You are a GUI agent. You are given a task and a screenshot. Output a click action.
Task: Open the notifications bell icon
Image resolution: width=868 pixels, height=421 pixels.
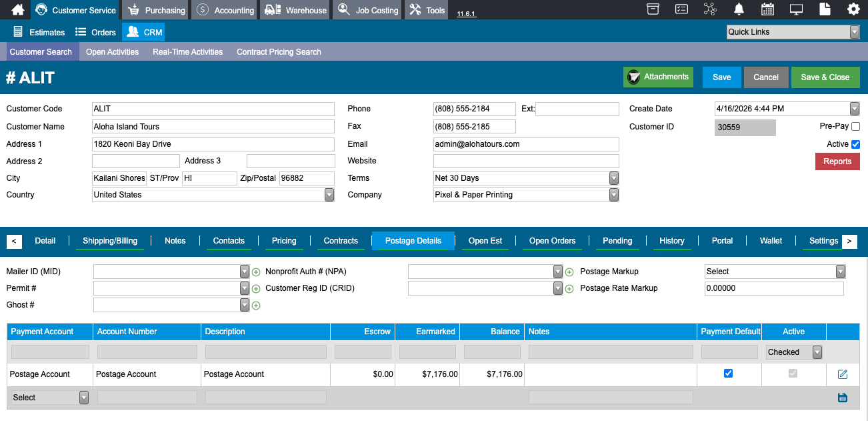[x=739, y=9]
